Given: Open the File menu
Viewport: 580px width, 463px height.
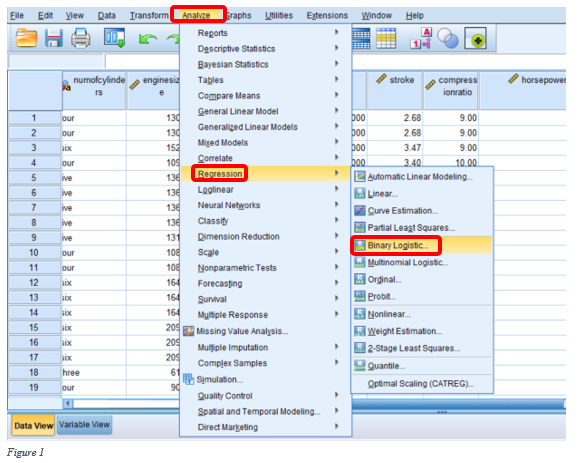Looking at the screenshot, I should click(17, 16).
